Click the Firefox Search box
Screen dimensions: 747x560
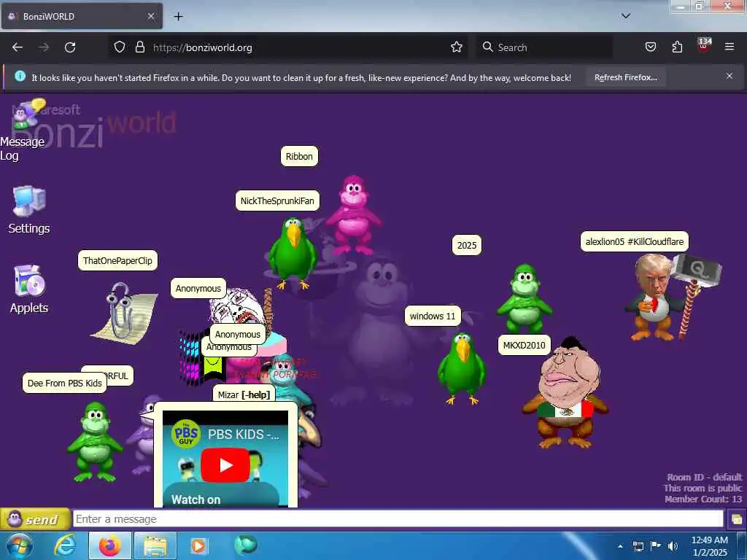(544, 47)
